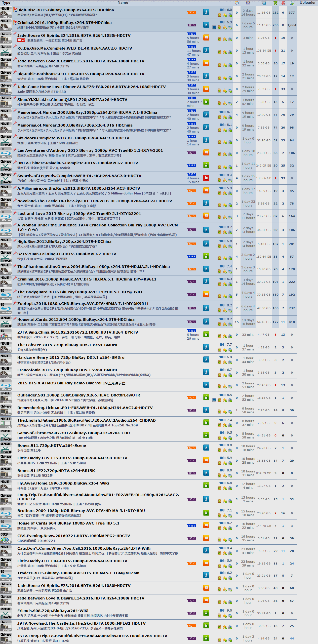Add Jade.House Of Spirits.E24 to cloud queue icon
Screen dimensions: 318x644
230,39
